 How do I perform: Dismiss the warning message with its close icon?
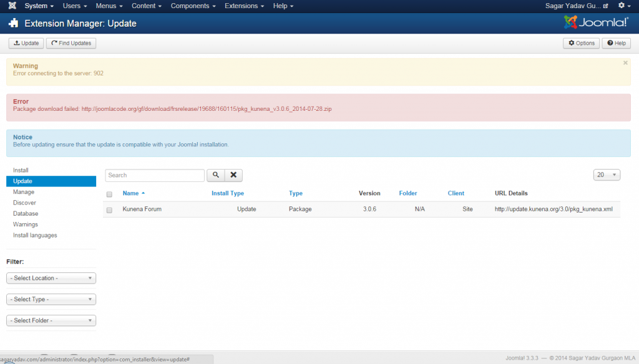(625, 63)
